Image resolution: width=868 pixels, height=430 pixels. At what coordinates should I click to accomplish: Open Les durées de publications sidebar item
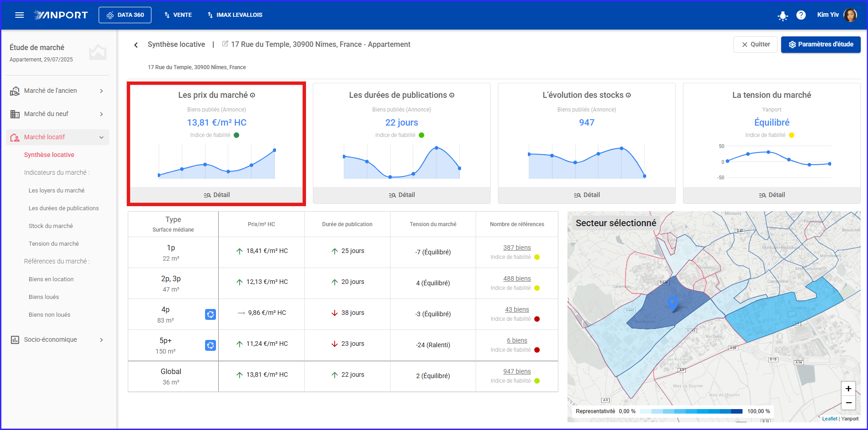[x=64, y=208]
